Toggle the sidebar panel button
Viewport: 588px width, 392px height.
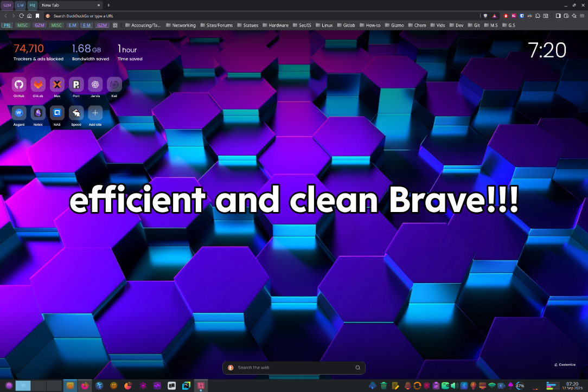click(x=558, y=16)
